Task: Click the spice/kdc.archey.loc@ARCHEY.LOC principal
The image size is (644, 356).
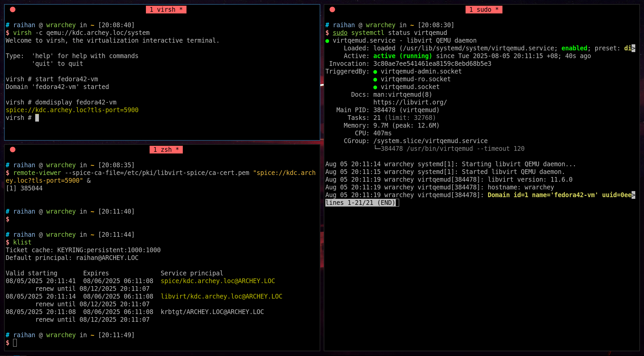Action: pos(218,281)
